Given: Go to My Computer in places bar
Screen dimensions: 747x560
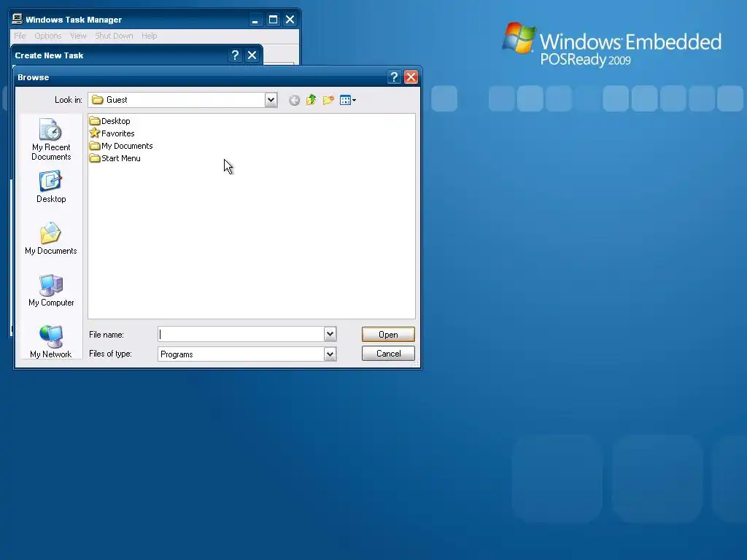Looking at the screenshot, I should [x=51, y=290].
